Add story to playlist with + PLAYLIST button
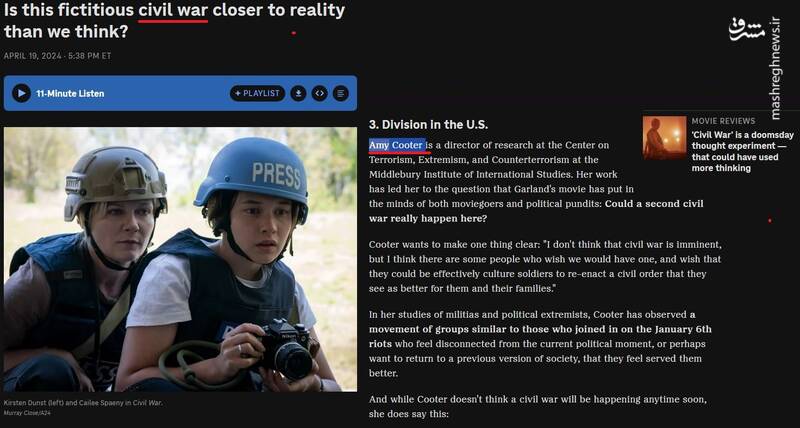 coord(257,93)
